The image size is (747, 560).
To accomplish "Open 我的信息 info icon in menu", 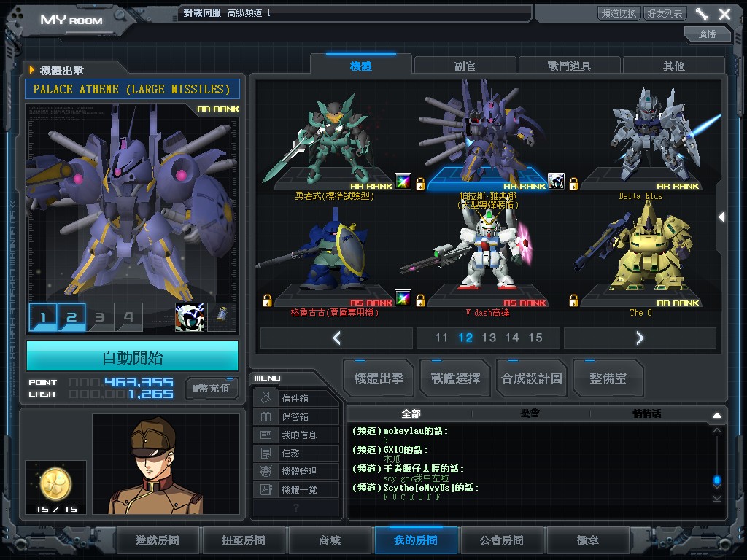I will coord(266,435).
